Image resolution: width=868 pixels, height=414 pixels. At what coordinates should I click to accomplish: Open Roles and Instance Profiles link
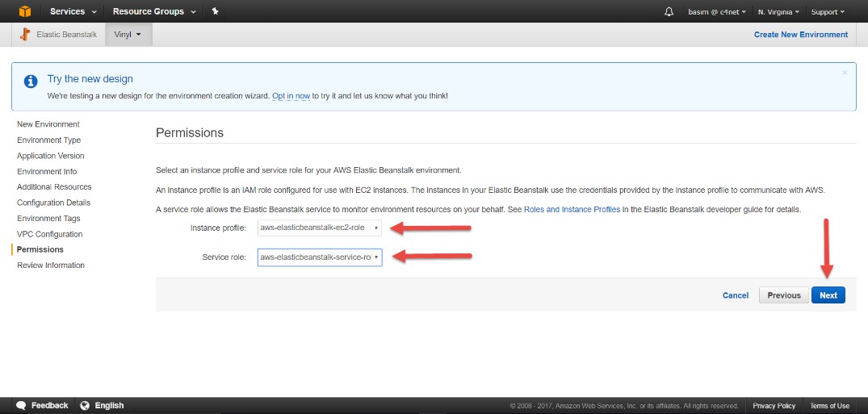pyautogui.click(x=572, y=209)
